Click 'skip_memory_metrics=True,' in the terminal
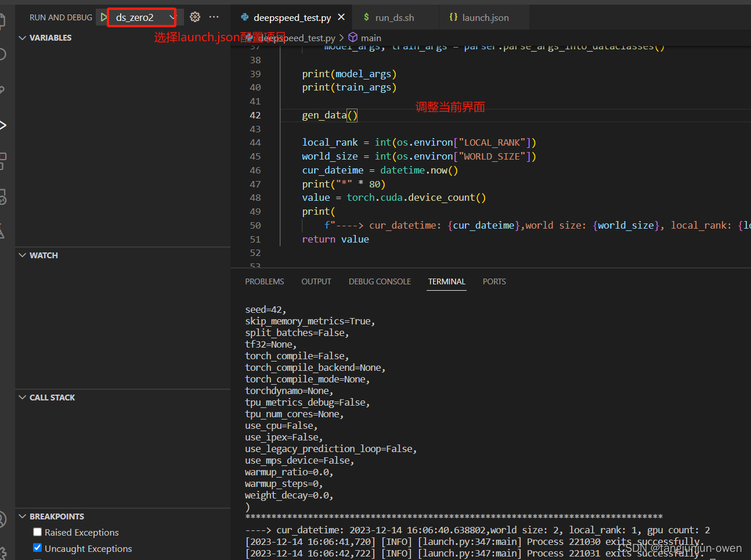The width and height of the screenshot is (751, 560). point(310,321)
